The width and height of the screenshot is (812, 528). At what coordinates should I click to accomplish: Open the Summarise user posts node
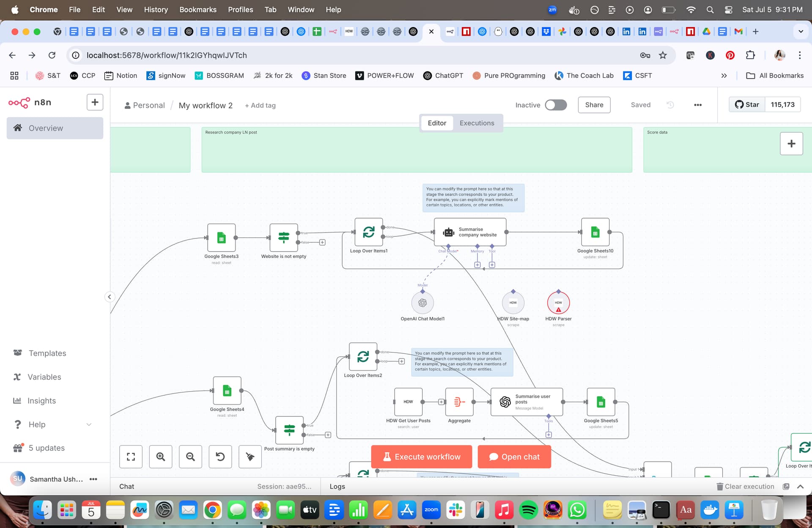point(527,402)
